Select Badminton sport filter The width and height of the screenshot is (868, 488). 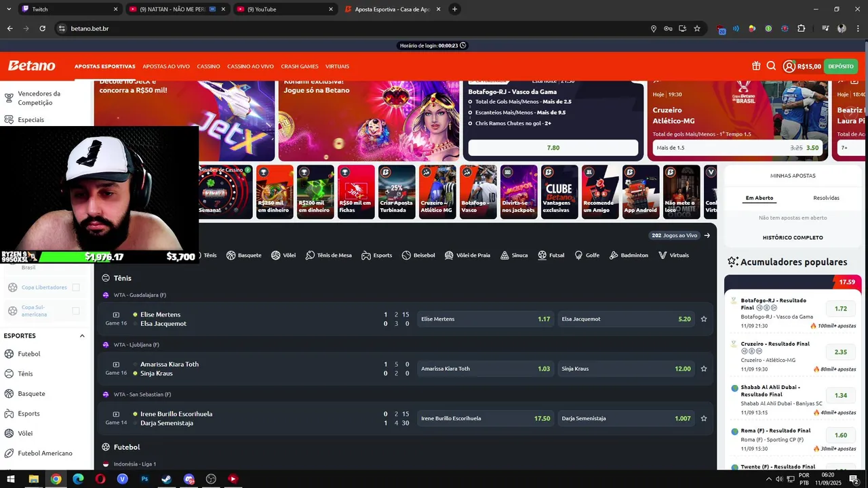click(x=629, y=256)
